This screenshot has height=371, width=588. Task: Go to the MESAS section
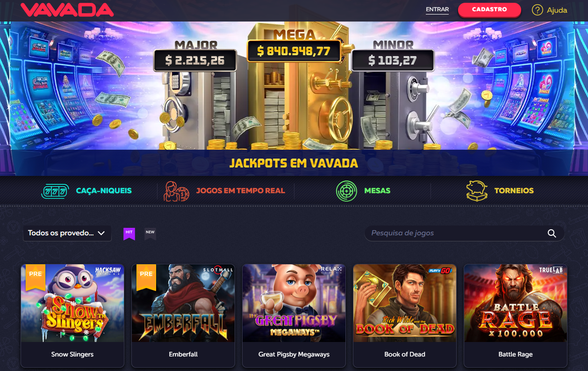tap(377, 191)
